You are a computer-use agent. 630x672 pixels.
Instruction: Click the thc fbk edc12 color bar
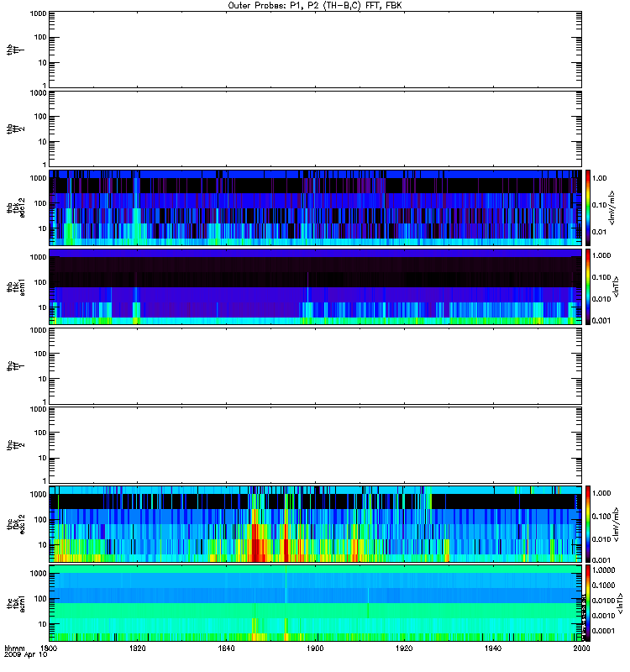pos(588,524)
